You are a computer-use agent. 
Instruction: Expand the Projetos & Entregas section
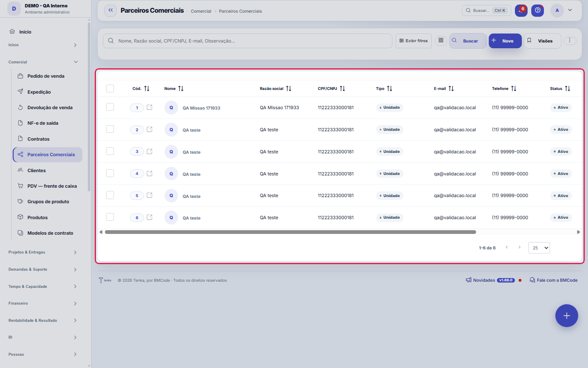click(x=43, y=252)
